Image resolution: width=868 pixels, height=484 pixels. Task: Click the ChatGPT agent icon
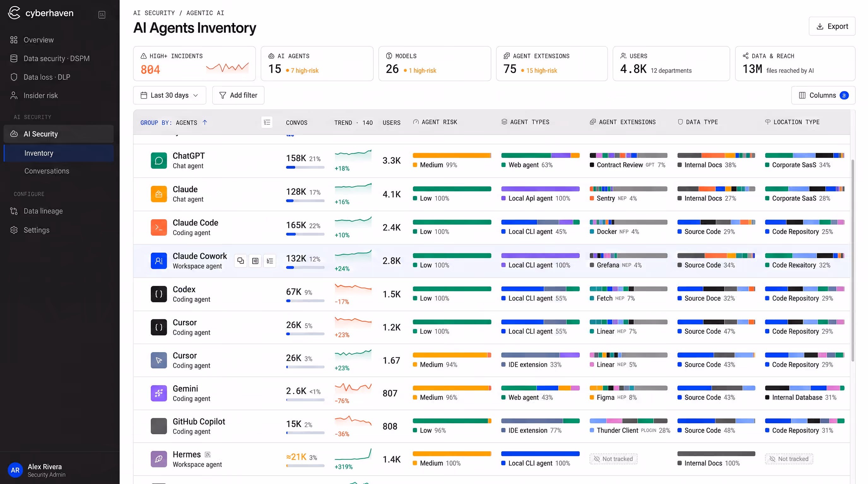(159, 161)
